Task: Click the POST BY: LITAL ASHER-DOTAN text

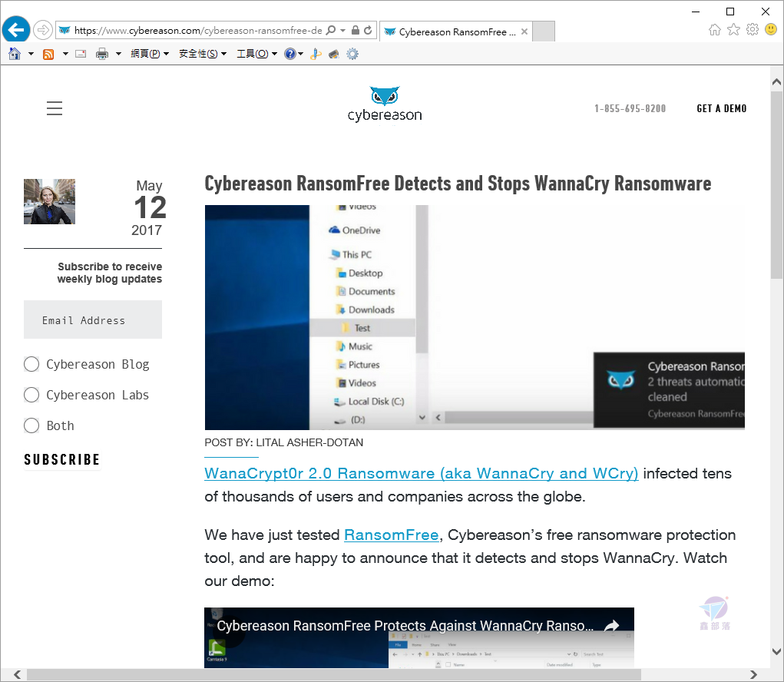Action: click(x=283, y=442)
